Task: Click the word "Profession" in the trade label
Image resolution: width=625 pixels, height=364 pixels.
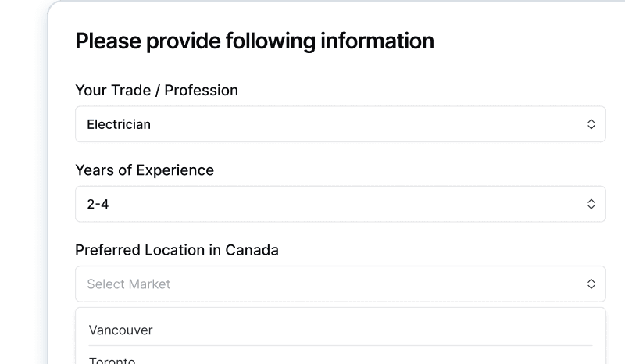Action: pos(201,91)
